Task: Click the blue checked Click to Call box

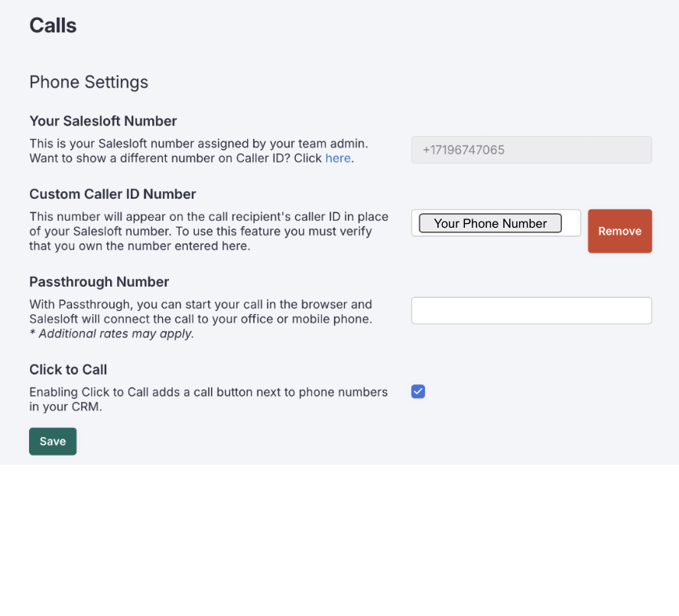Action: point(417,391)
